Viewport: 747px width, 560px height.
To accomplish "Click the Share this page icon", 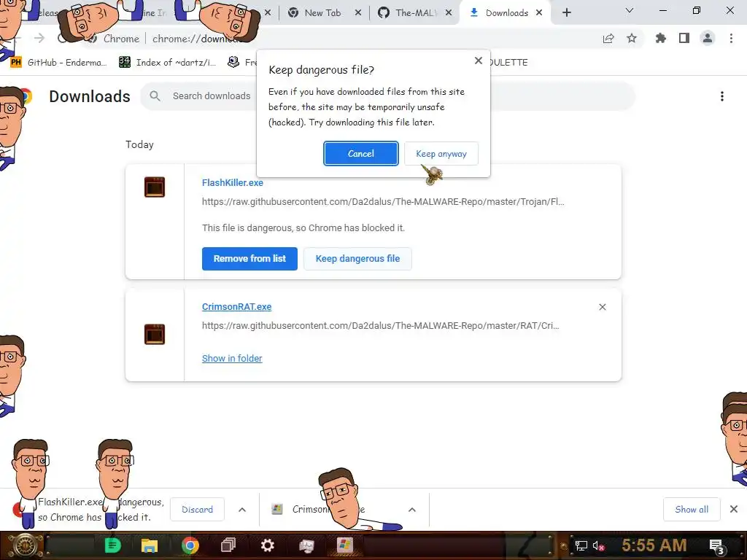I will pyautogui.click(x=608, y=38).
